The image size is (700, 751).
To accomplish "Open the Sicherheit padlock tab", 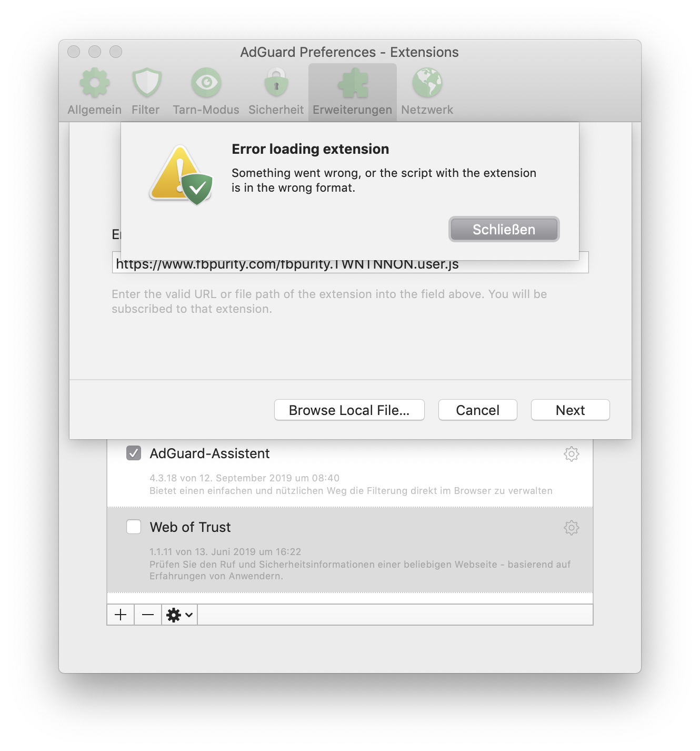I will click(276, 92).
